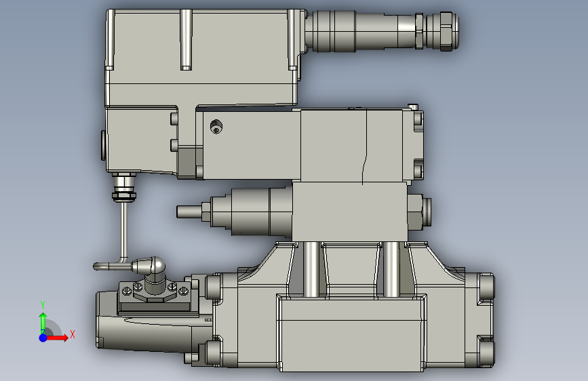Click the red X label beside the triad

(73, 334)
